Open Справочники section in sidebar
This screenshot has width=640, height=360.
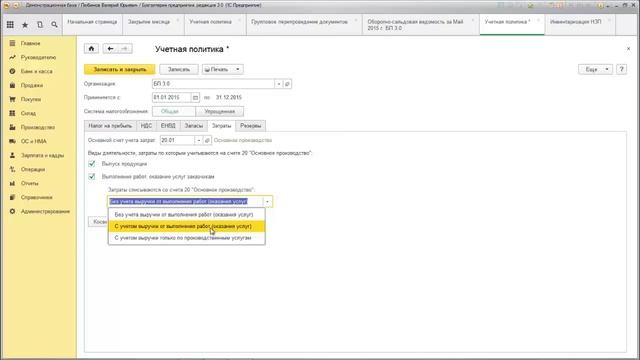click(x=36, y=197)
